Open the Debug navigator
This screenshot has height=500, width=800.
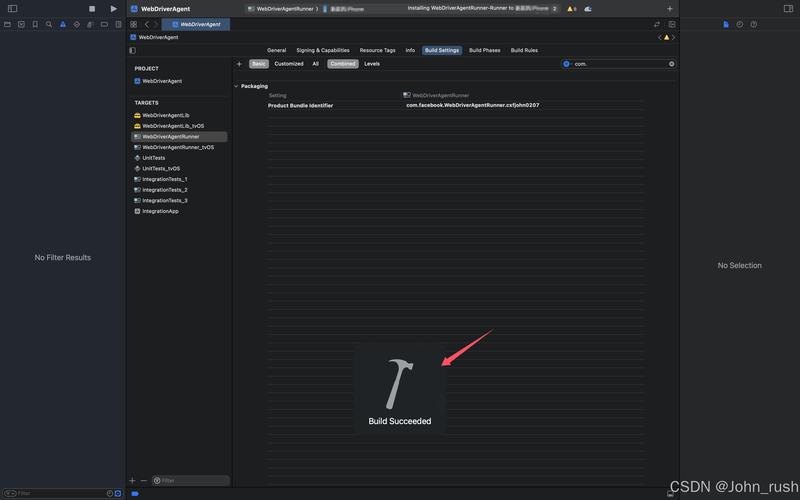[90, 24]
